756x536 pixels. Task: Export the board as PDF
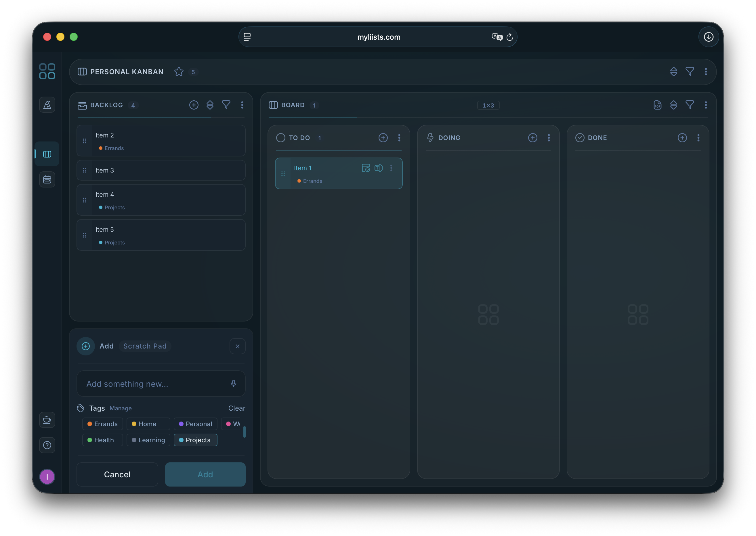[657, 105]
